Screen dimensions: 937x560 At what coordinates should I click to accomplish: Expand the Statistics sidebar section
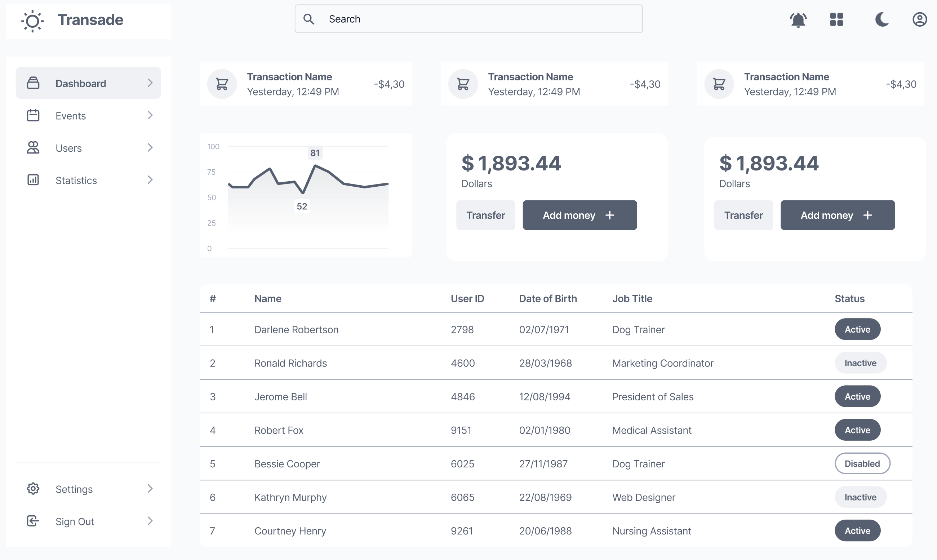click(150, 180)
